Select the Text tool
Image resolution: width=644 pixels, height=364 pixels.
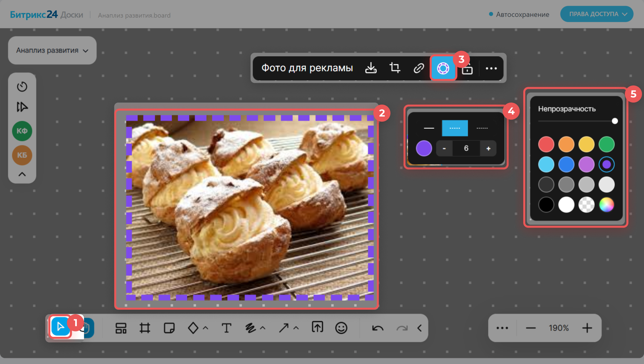(x=226, y=328)
